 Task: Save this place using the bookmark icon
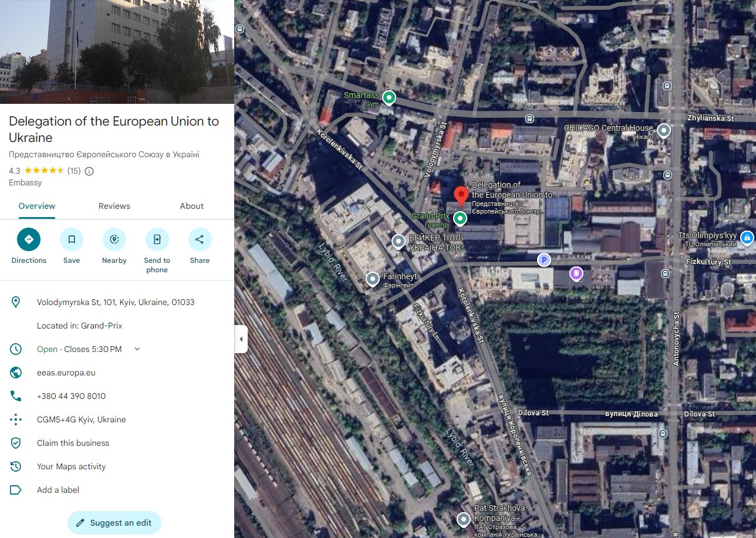coord(72,239)
